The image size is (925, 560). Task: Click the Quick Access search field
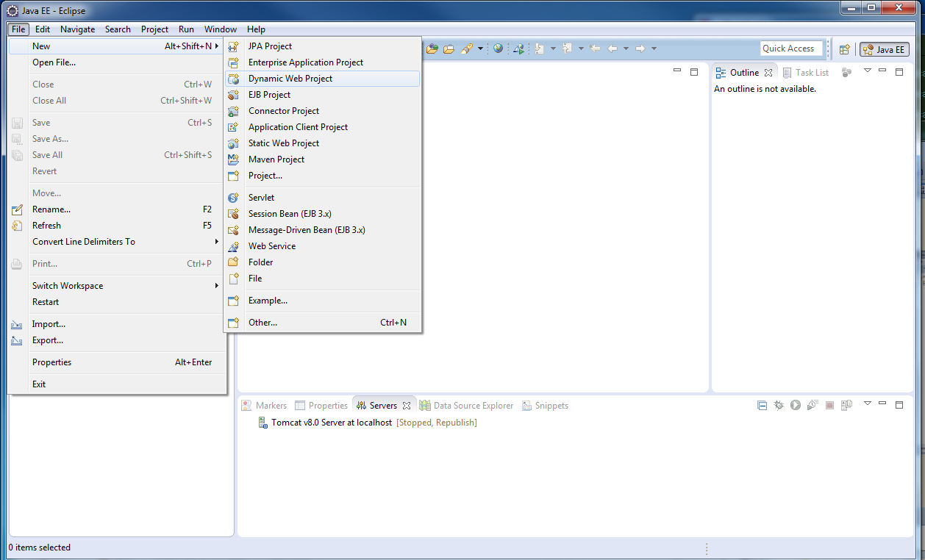click(790, 49)
